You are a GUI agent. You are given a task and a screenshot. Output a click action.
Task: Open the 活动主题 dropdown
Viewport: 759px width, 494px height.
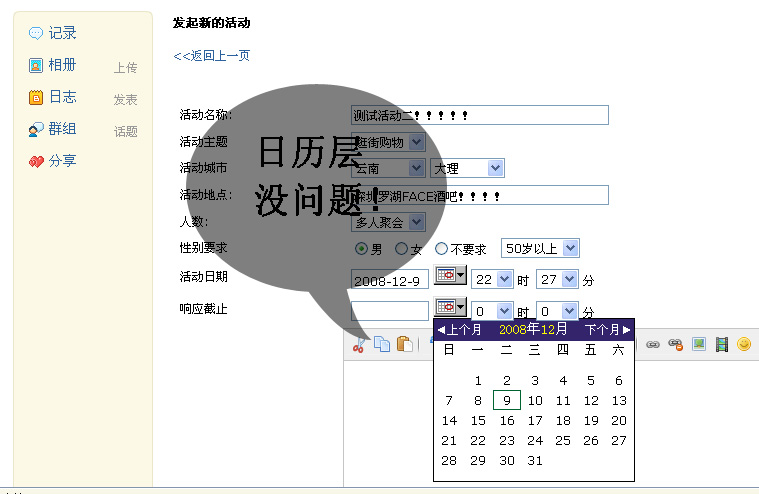click(x=388, y=142)
